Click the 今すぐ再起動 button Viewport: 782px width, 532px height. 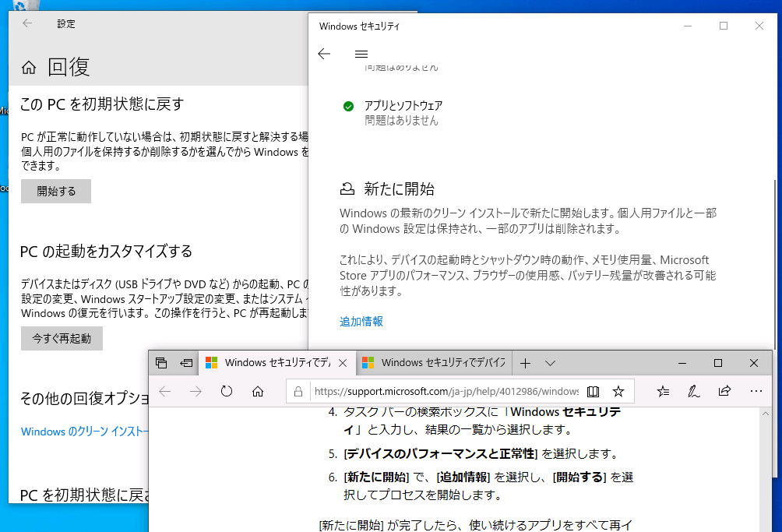pos(62,339)
